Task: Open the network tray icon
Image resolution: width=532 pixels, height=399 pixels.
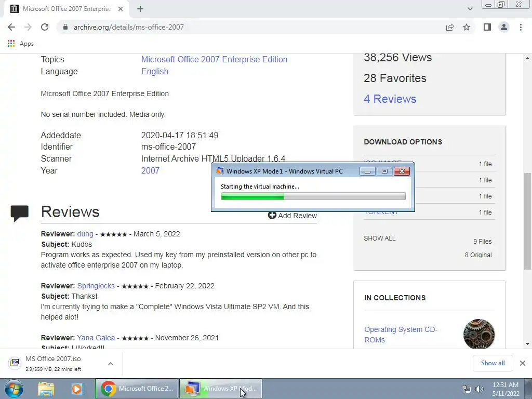Action: coord(467,389)
